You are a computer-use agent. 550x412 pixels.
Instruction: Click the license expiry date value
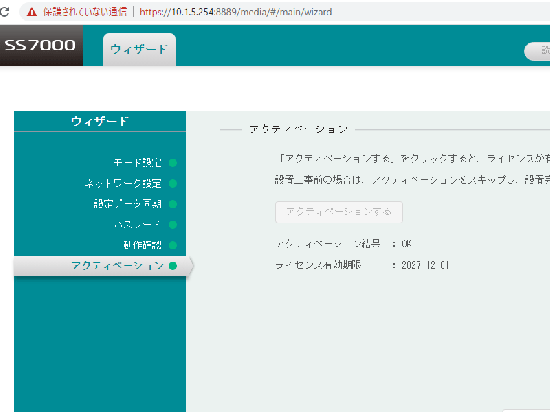click(x=425, y=265)
